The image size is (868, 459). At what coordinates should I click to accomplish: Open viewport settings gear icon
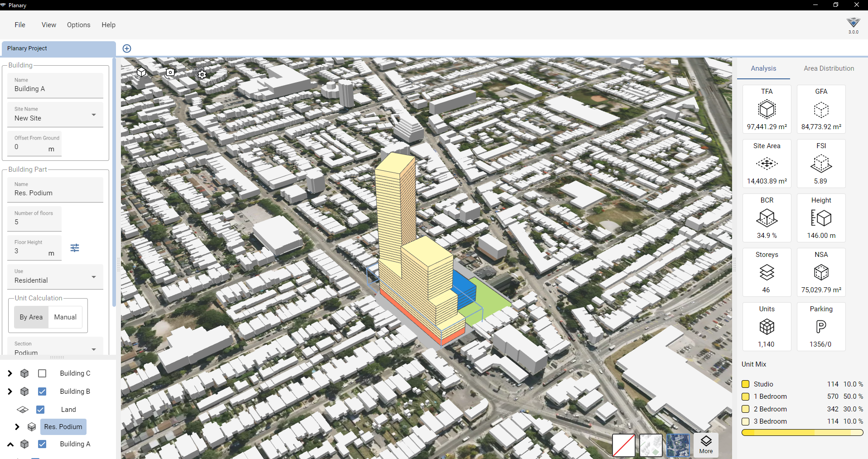[x=202, y=74]
